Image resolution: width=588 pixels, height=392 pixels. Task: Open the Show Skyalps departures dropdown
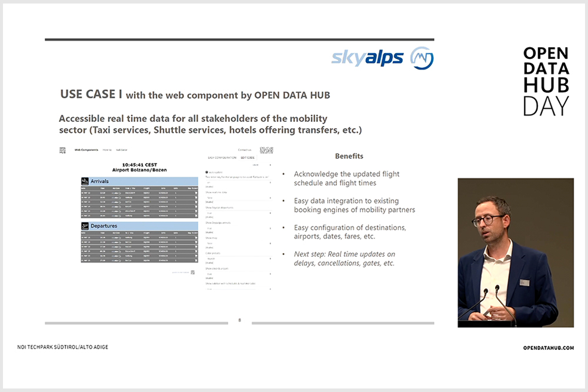click(x=238, y=213)
